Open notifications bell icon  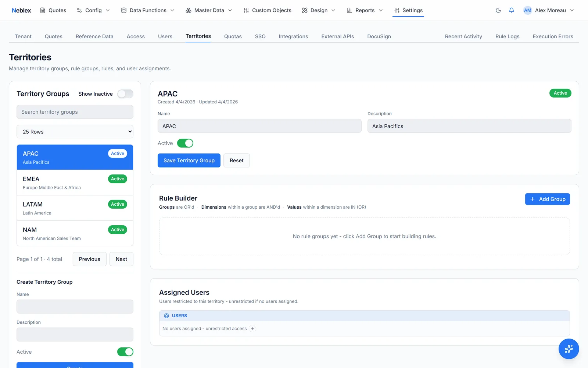(x=512, y=10)
